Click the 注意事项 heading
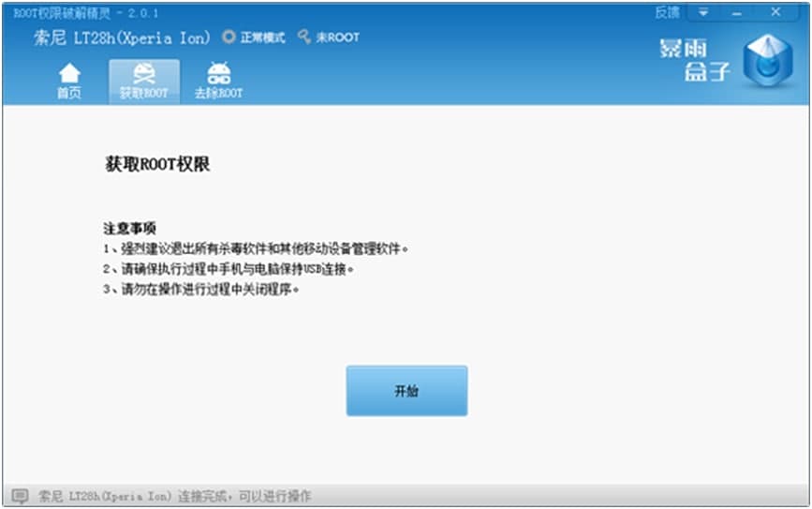This screenshot has height=509, width=812. 129,228
